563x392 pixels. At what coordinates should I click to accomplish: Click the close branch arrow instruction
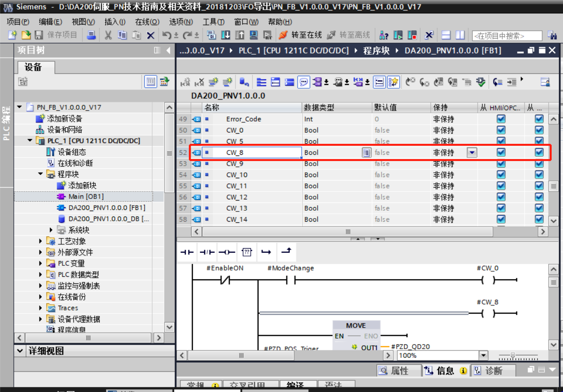(x=287, y=251)
